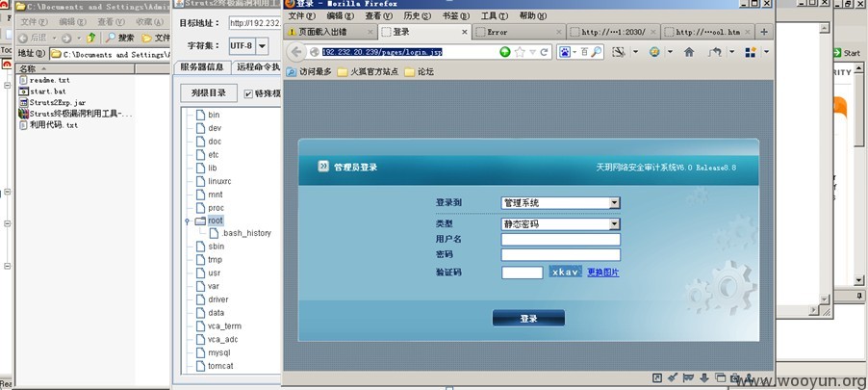Reload the page in Firefox
Screen dimensions: 868x390
tap(544, 52)
